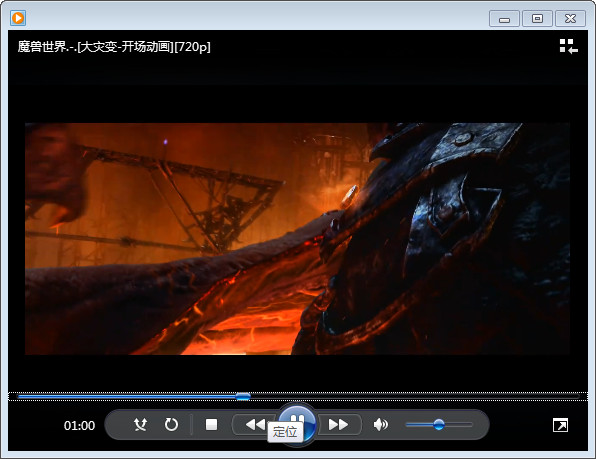Turn on repeat mode
The image size is (596, 459).
tap(171, 424)
